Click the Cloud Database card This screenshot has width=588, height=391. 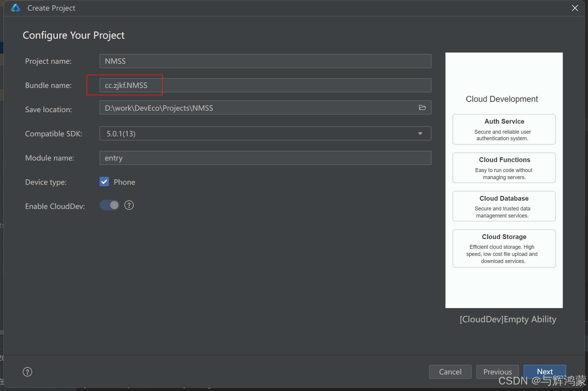(x=504, y=206)
